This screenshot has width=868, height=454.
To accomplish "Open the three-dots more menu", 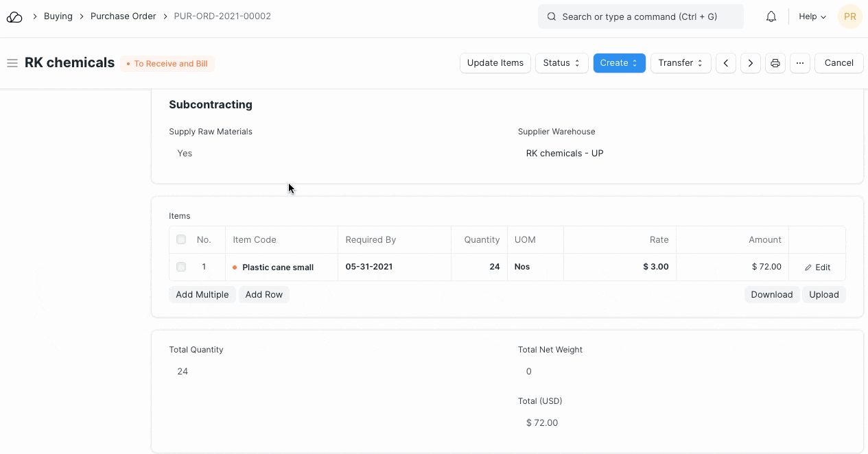I will (x=800, y=63).
